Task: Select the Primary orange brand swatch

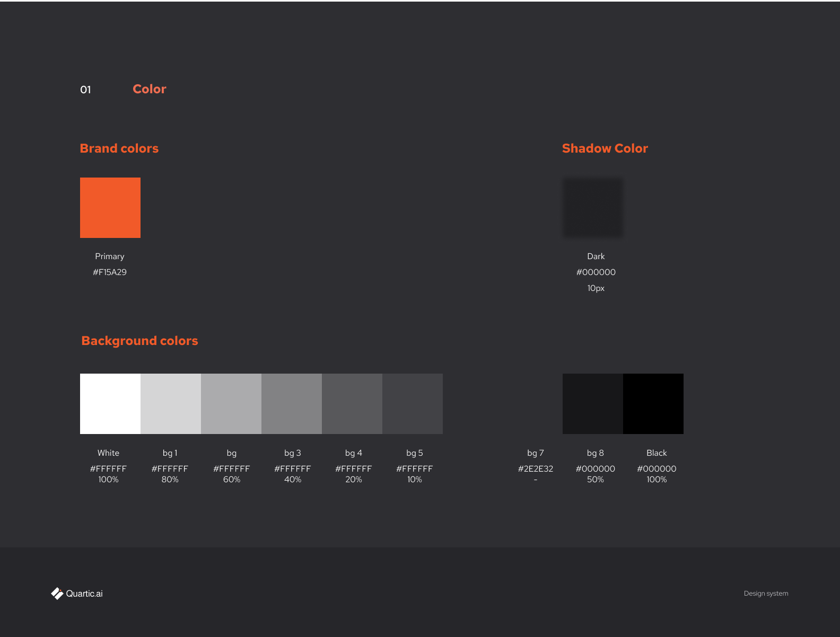Action: click(110, 208)
